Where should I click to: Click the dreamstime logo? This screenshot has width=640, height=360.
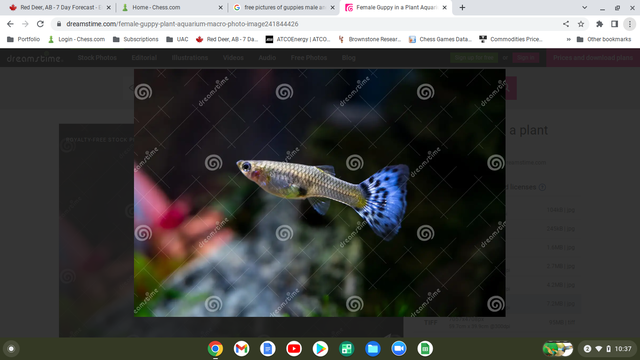point(34,58)
